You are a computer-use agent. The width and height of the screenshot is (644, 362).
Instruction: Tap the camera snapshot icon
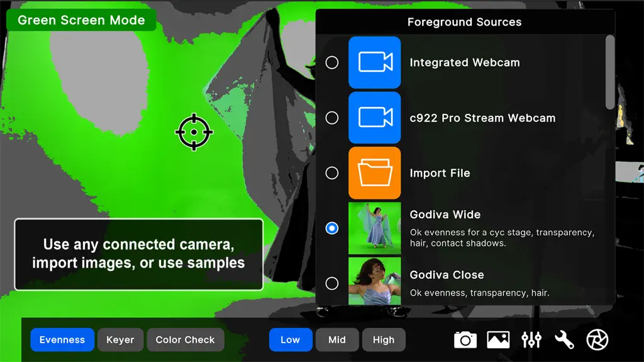465,340
